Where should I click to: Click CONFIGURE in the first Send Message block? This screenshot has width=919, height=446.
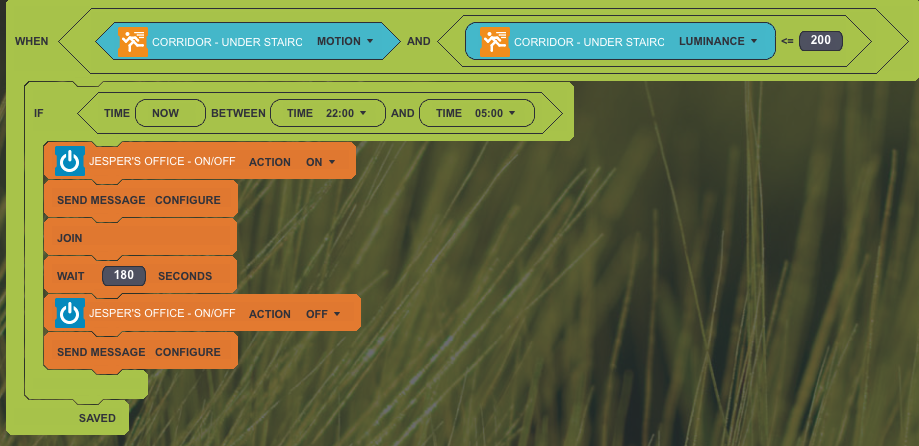click(x=187, y=200)
